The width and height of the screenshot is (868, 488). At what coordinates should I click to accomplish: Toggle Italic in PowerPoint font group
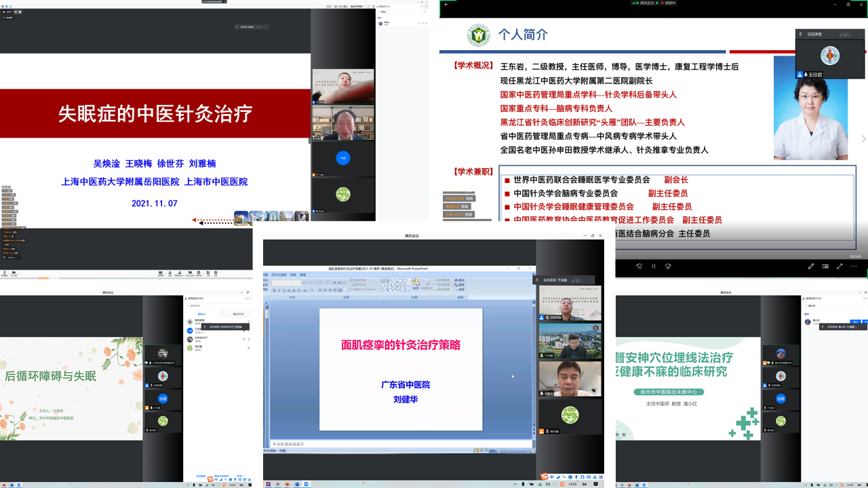279,290
